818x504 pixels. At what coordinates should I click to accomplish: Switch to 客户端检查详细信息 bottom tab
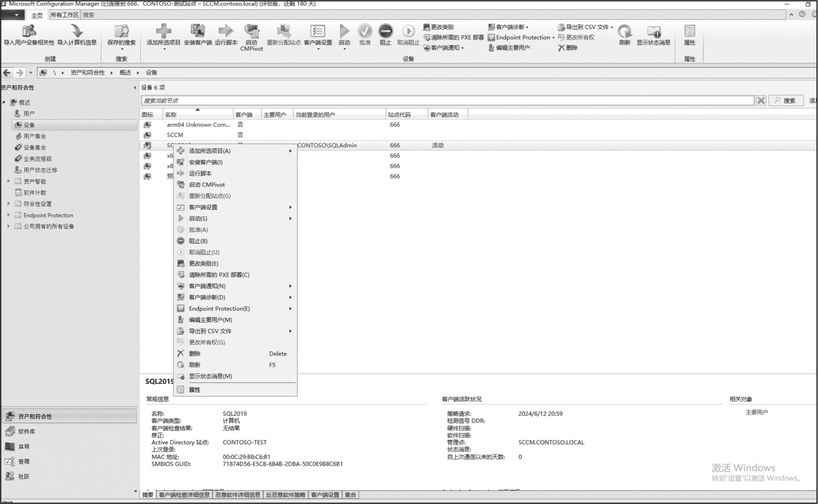click(x=184, y=495)
